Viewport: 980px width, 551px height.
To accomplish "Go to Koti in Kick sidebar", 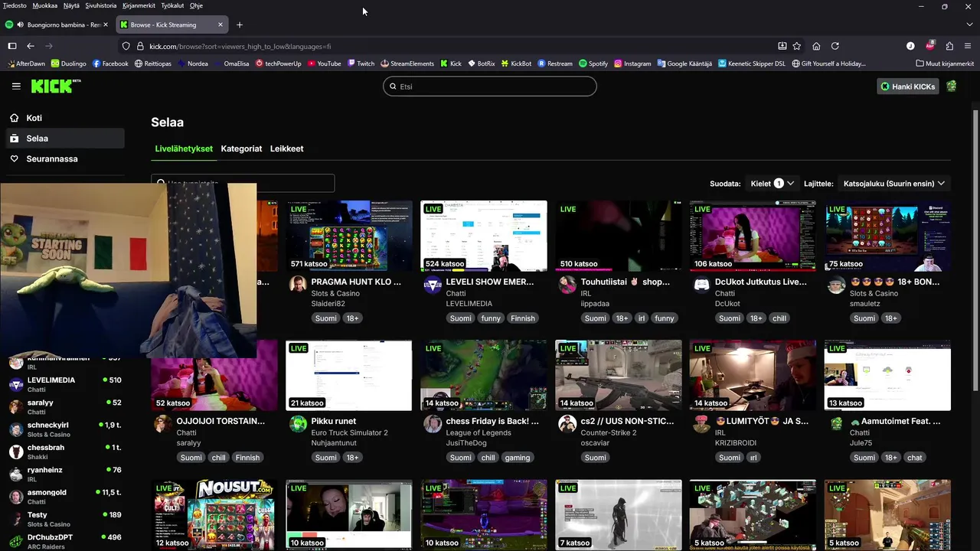I will click(64, 118).
